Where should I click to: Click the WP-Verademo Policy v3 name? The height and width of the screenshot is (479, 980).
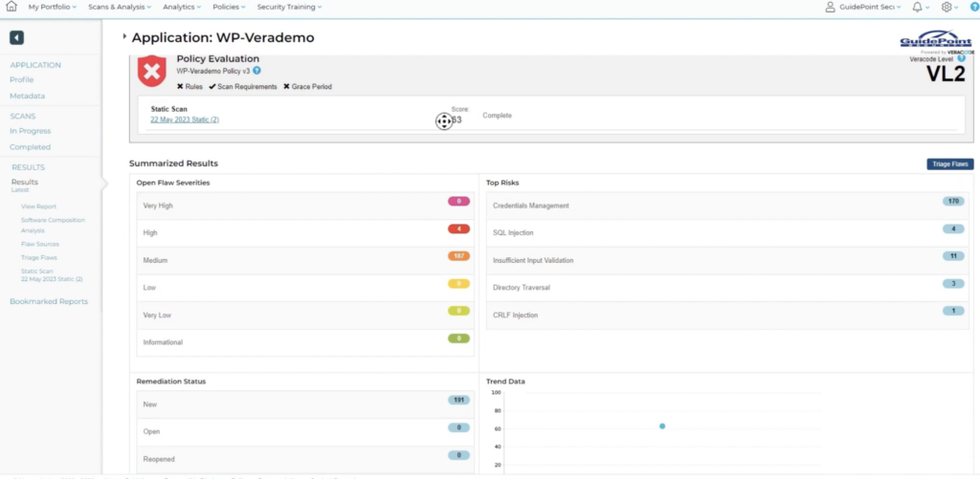213,71
